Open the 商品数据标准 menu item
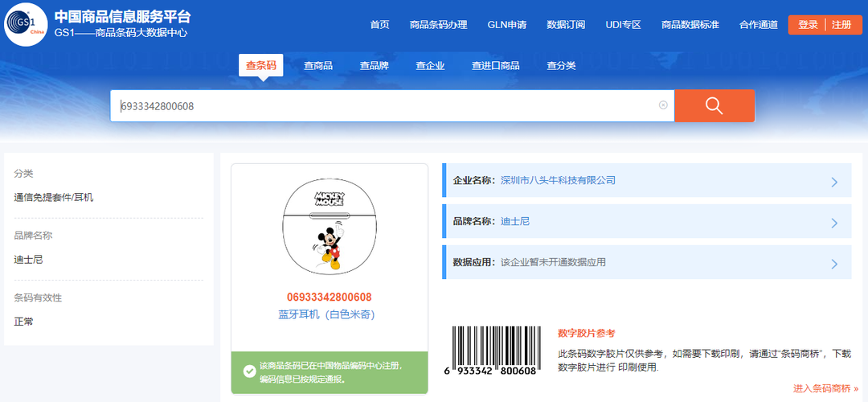The height and width of the screenshot is (402, 868). click(x=690, y=25)
